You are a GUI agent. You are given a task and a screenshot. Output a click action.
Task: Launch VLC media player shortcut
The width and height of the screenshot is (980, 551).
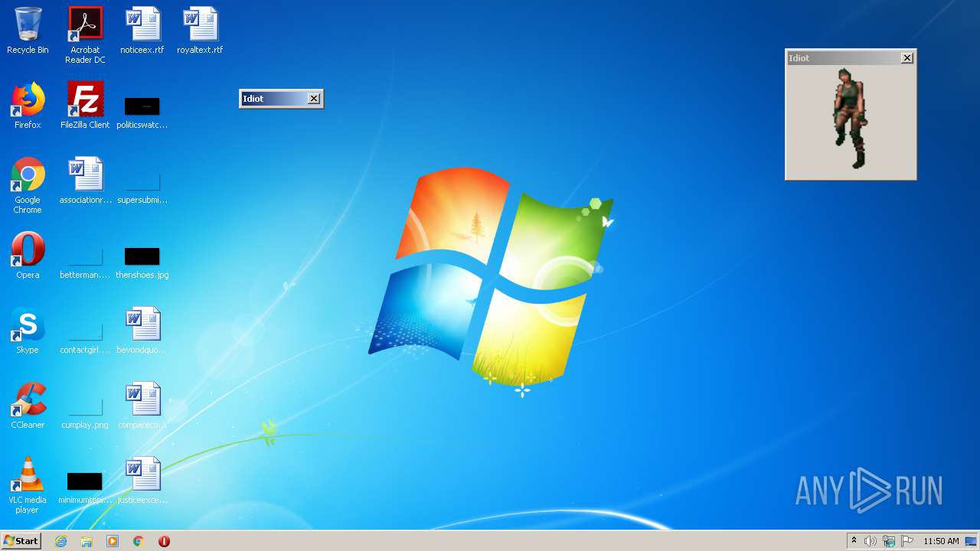point(28,485)
